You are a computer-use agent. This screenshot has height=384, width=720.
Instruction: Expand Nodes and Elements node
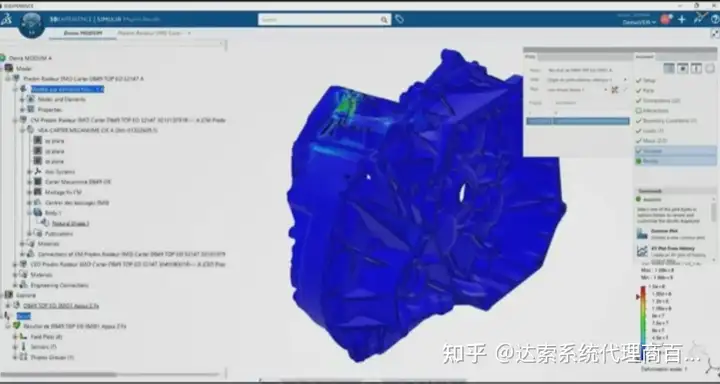pyautogui.click(x=22, y=99)
